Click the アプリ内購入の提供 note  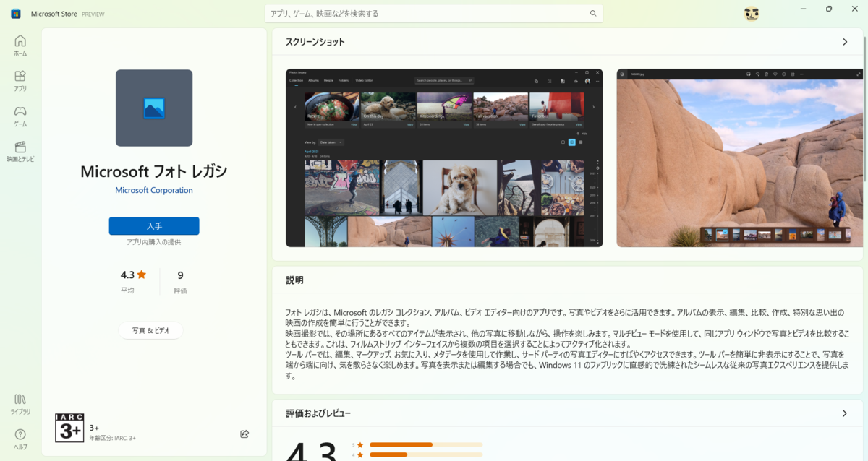pos(154,242)
